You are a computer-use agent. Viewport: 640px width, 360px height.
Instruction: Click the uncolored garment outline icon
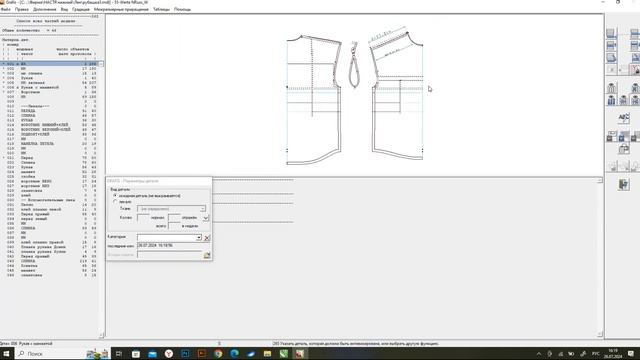pos(611,88)
